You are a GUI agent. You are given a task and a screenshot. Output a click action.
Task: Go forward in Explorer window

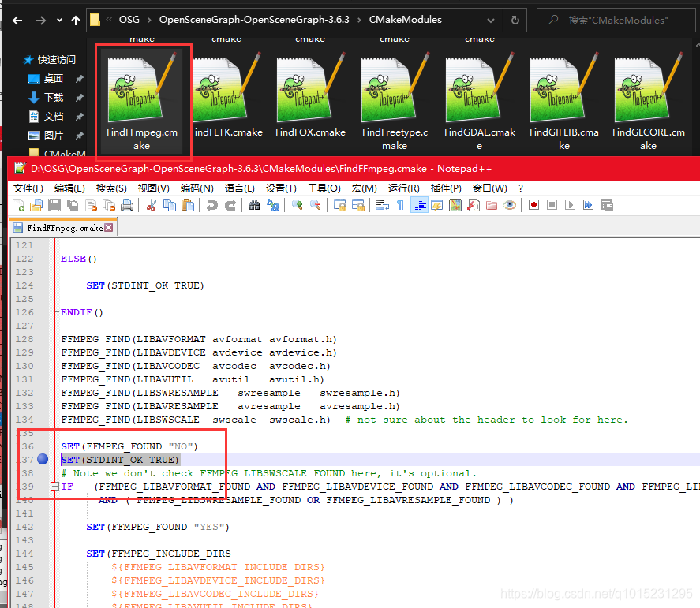click(40, 20)
